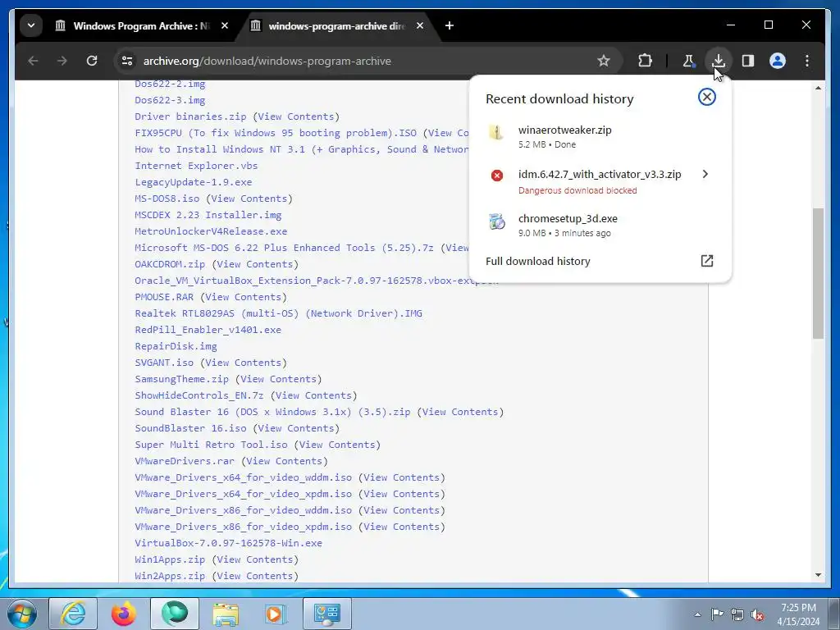840x630 pixels.
Task: Reload the current page
Action: pyautogui.click(x=92, y=61)
